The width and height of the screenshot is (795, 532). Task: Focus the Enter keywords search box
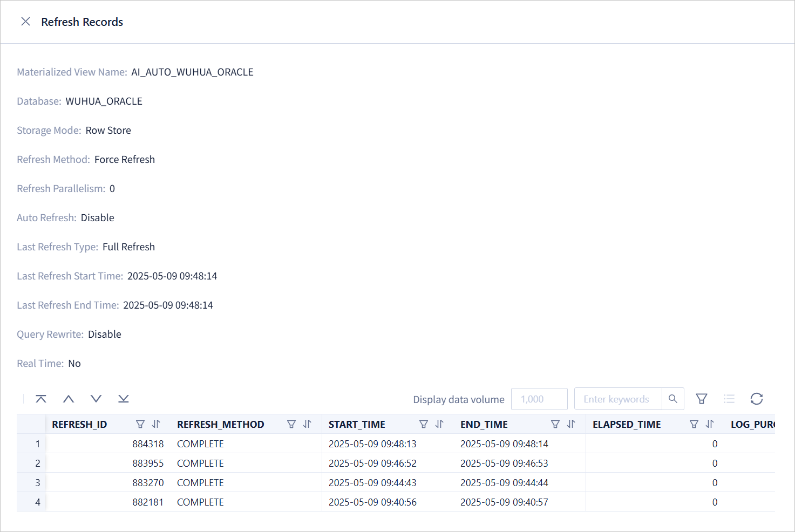tap(617, 399)
